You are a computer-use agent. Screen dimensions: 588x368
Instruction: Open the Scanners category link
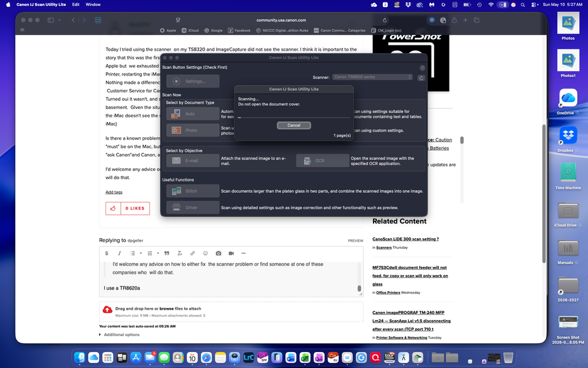tap(384, 248)
